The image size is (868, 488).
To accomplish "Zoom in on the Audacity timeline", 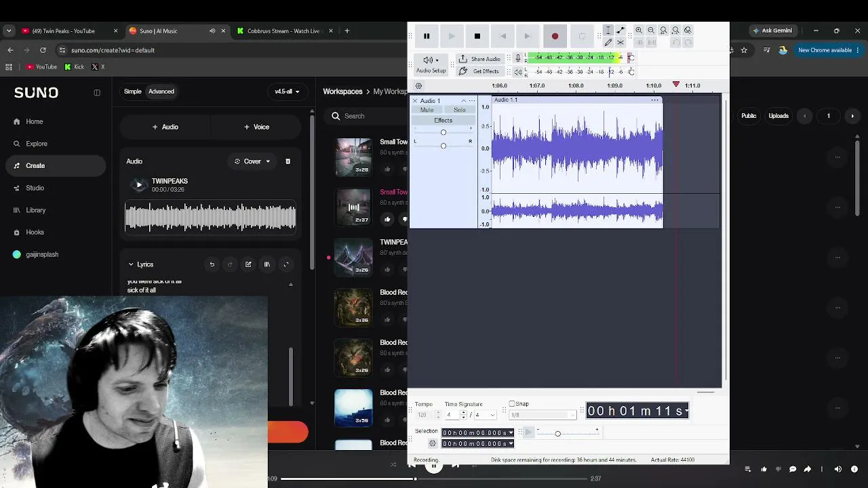I will (639, 30).
